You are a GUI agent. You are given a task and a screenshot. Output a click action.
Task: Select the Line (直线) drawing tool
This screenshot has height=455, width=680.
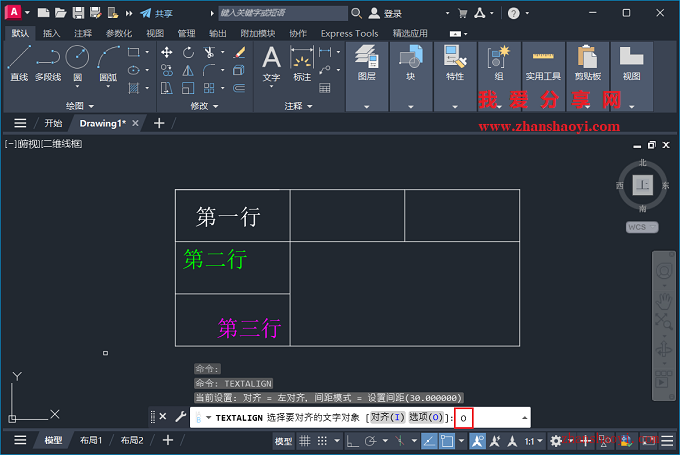19,63
